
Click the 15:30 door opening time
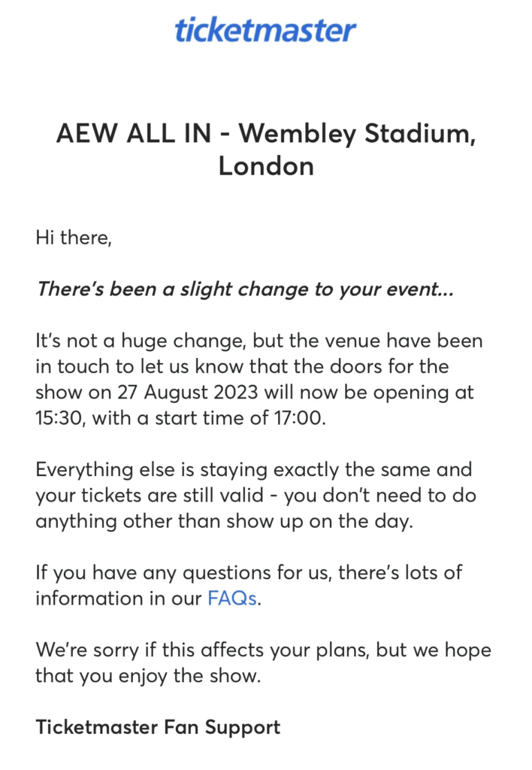(62, 417)
